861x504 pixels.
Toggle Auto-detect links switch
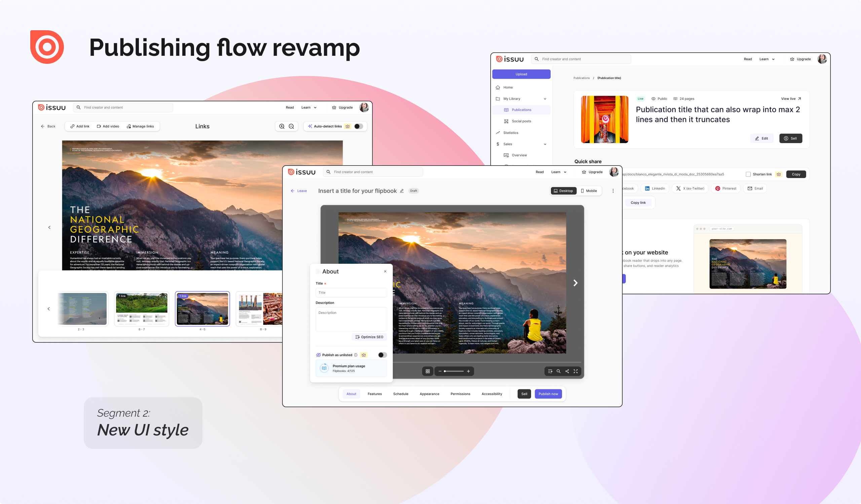point(359,126)
